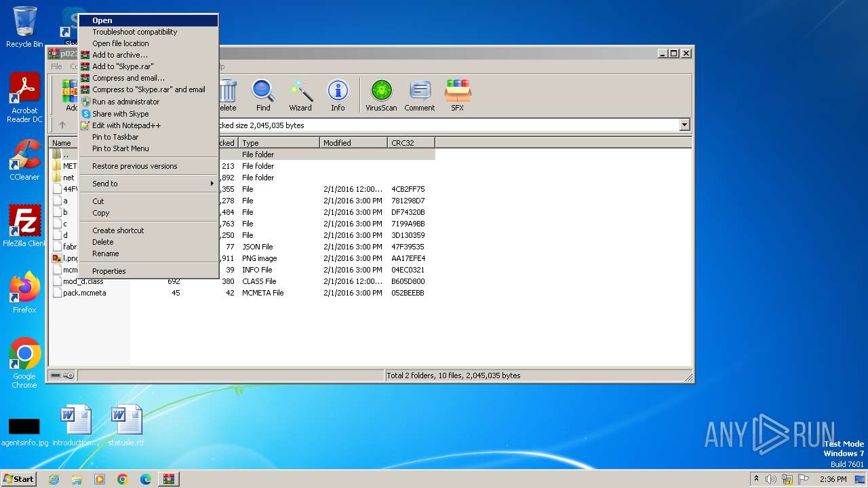Open Windows Media Player taskbar icon
This screenshot has height=488, width=868.
(x=100, y=479)
